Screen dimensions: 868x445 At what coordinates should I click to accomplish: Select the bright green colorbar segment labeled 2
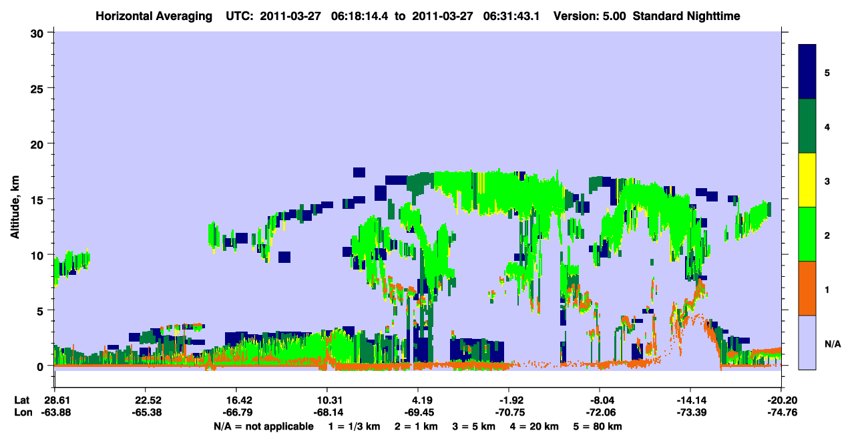click(807, 234)
